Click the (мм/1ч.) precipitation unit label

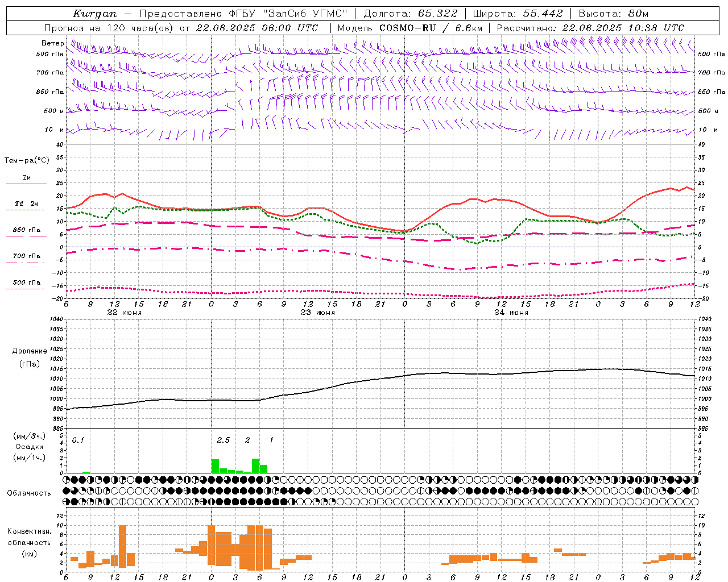coord(29,458)
